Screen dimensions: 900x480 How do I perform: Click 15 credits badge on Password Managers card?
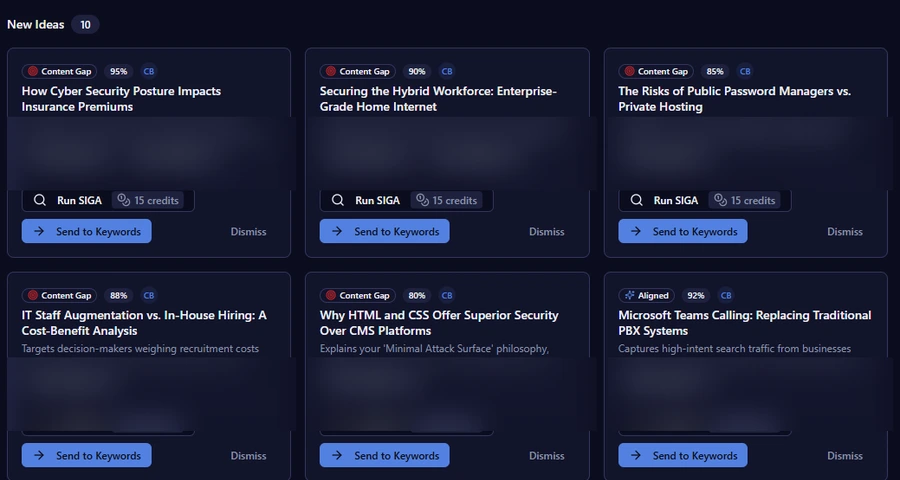pos(744,200)
